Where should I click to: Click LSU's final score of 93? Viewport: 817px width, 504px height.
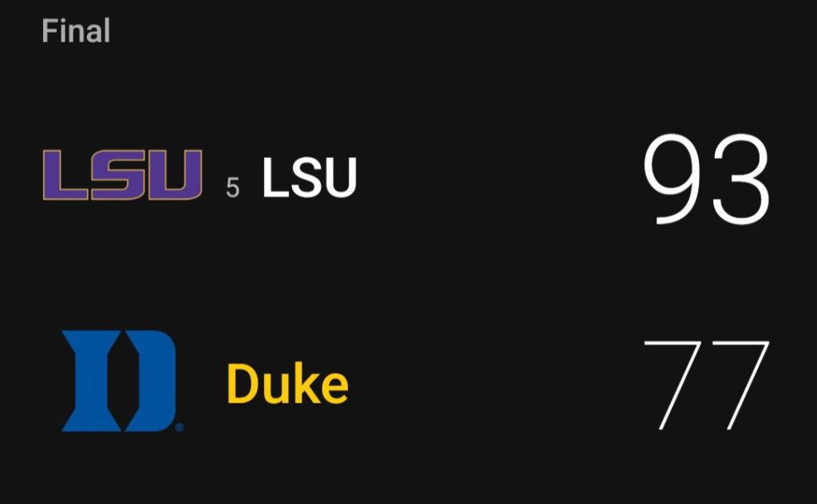point(706,180)
